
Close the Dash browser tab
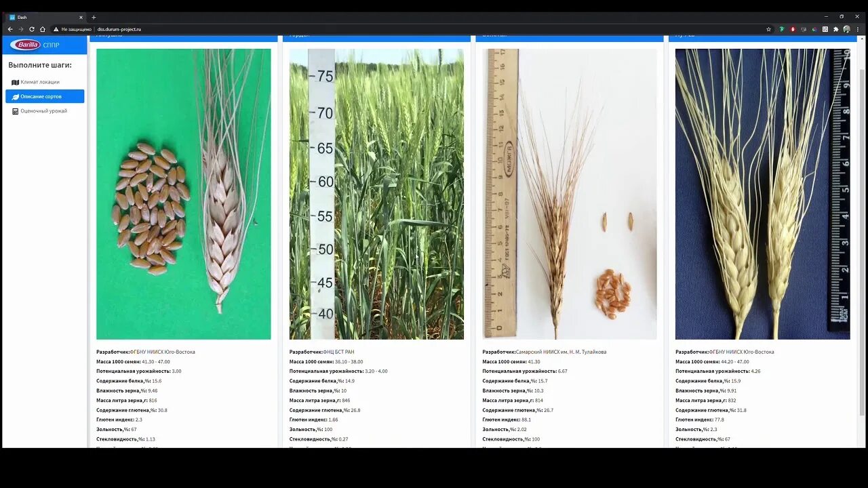[x=81, y=17]
